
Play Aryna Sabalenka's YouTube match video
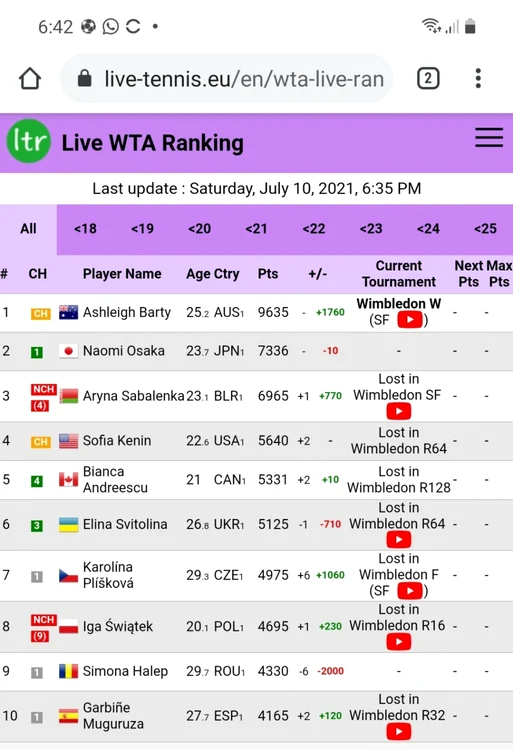pos(398,411)
